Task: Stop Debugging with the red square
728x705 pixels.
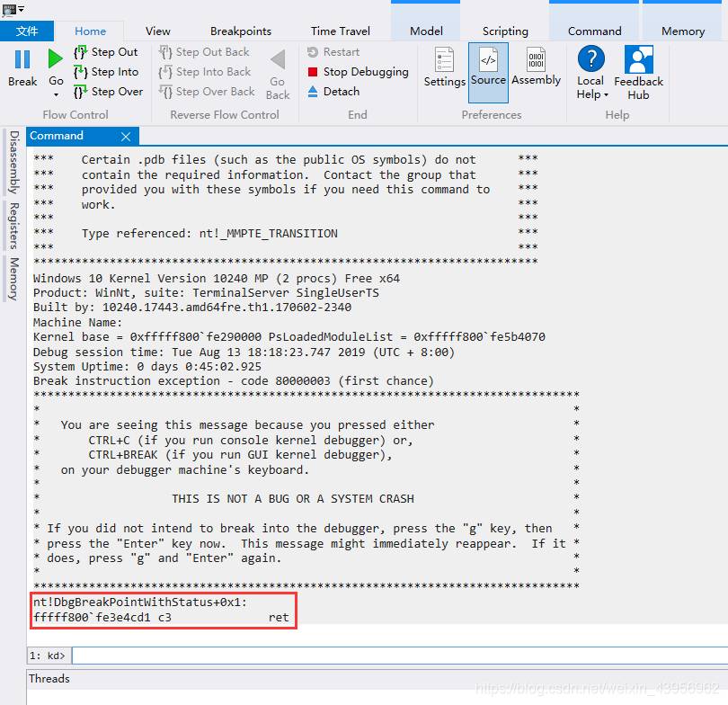Action: point(358,72)
